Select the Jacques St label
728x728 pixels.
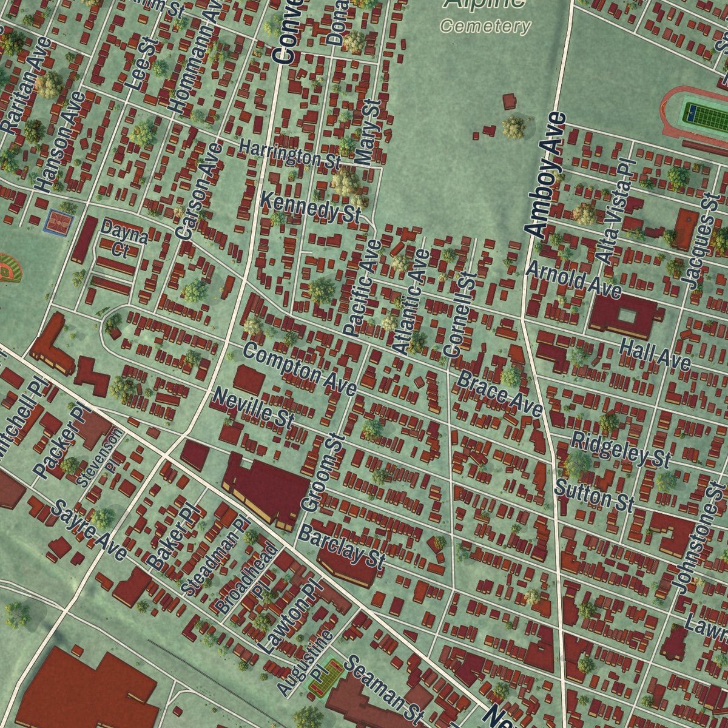[701, 241]
